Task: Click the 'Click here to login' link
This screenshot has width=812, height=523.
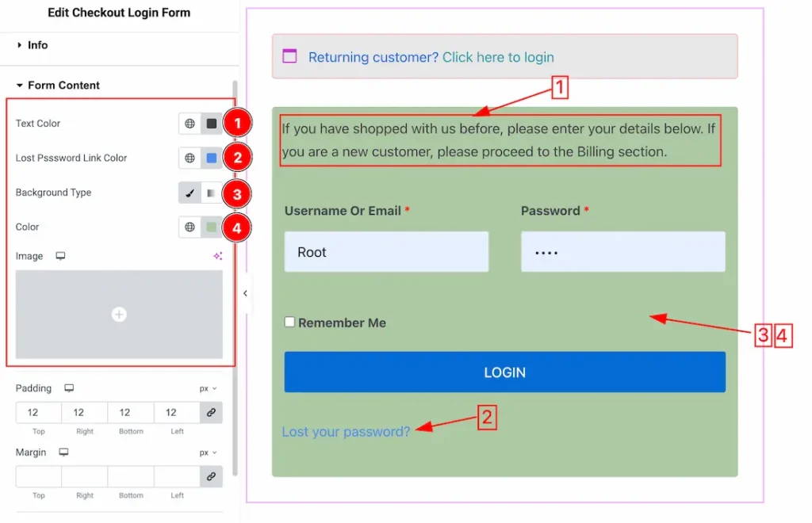Action: coord(498,57)
